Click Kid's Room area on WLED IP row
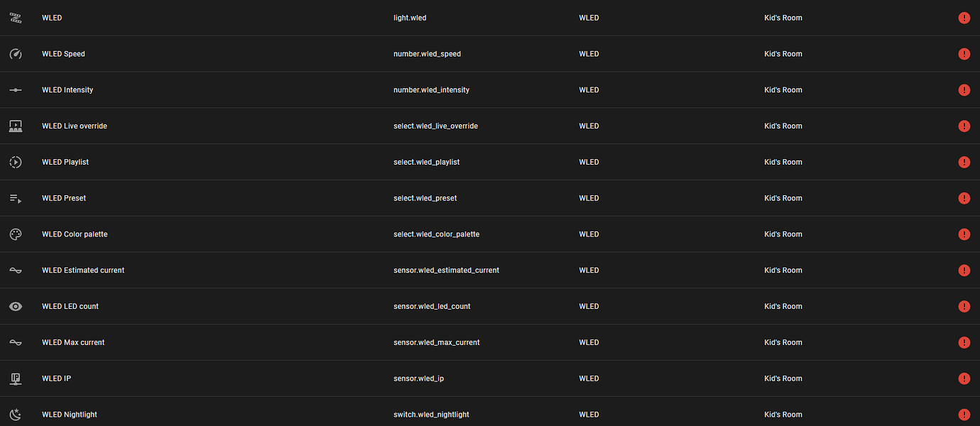 [783, 378]
